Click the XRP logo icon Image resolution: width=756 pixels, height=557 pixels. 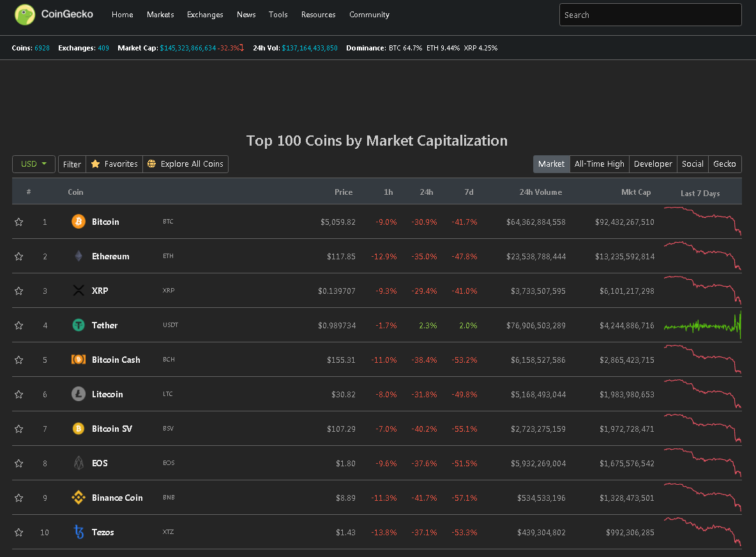[x=78, y=291]
